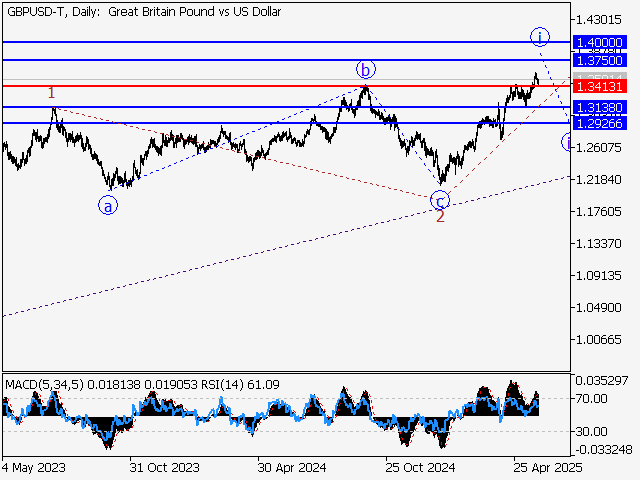Select the circled 'i' wave label
This screenshot has height=480, width=640.
(539, 37)
